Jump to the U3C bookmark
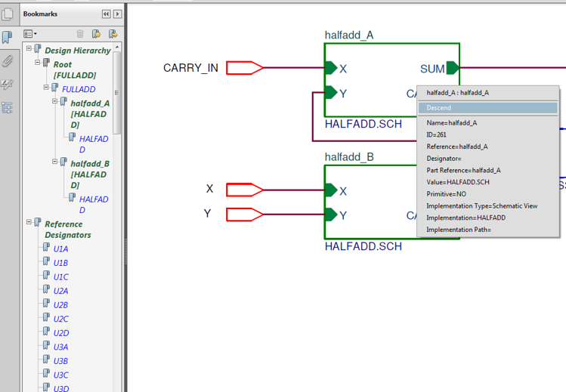566x392 pixels. tap(61, 375)
